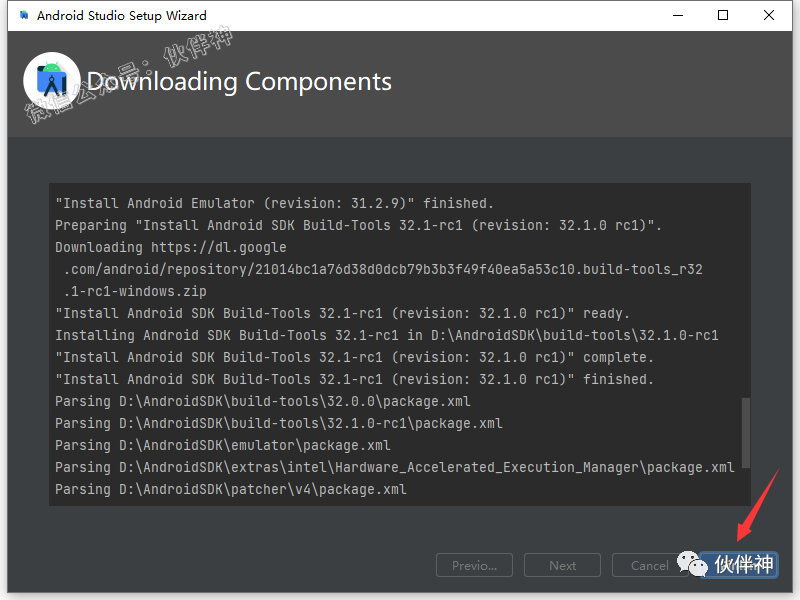The image size is (800, 600).
Task: Click the Installing Android SDK Build-Tools line
Action: tap(387, 335)
